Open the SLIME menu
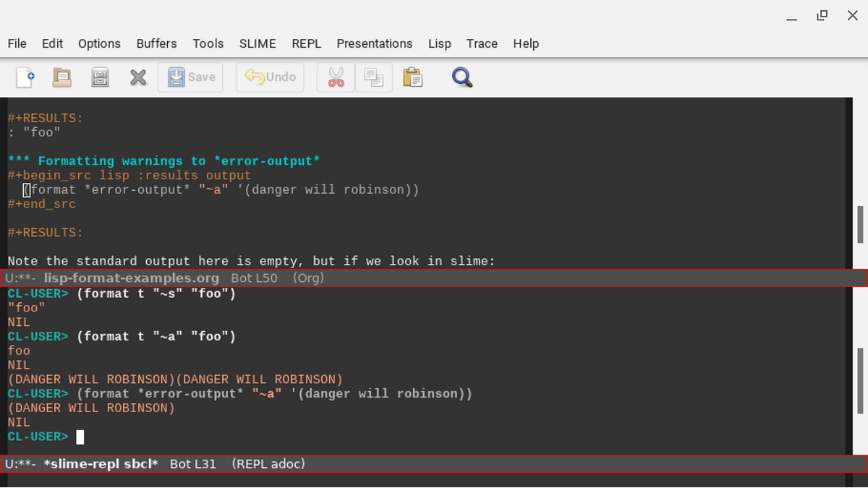Viewport: 868px width, 488px height. point(258,43)
